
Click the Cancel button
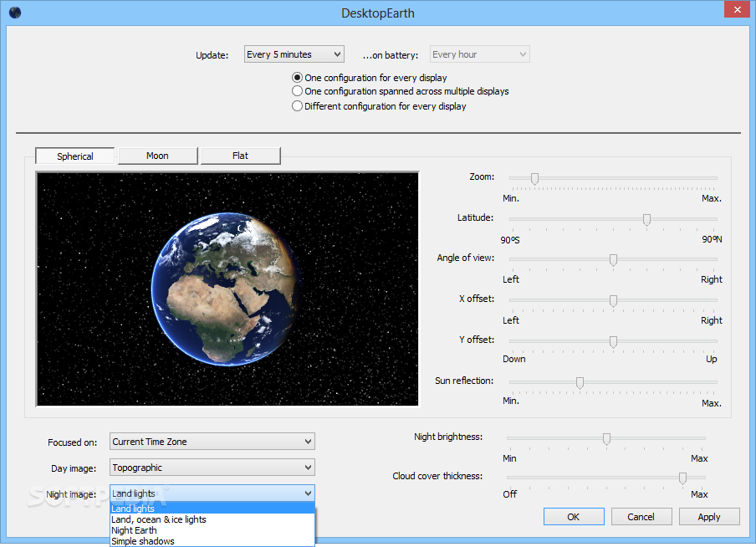coord(641,517)
